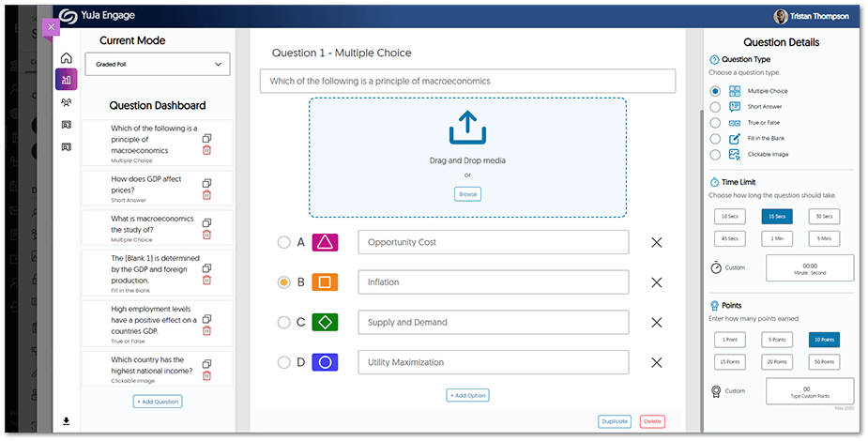The image size is (868, 441).
Task: Click the Browse button for media
Action: [x=467, y=194]
